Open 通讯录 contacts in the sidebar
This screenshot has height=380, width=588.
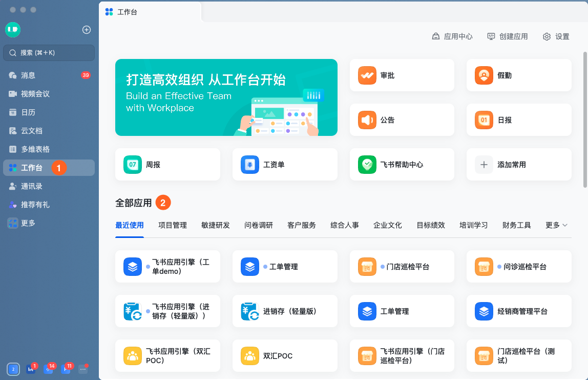(49, 186)
